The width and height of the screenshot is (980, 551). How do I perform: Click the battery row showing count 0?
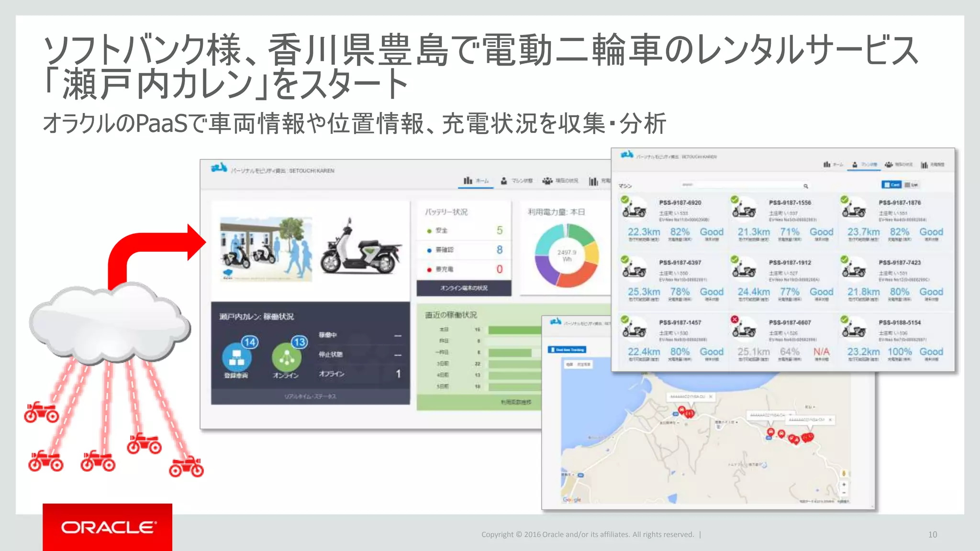464,269
